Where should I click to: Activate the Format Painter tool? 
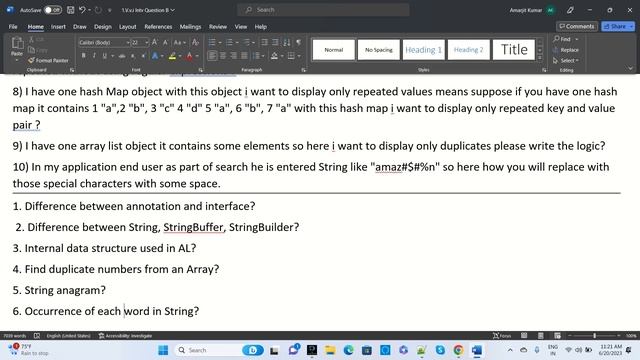tap(48, 60)
